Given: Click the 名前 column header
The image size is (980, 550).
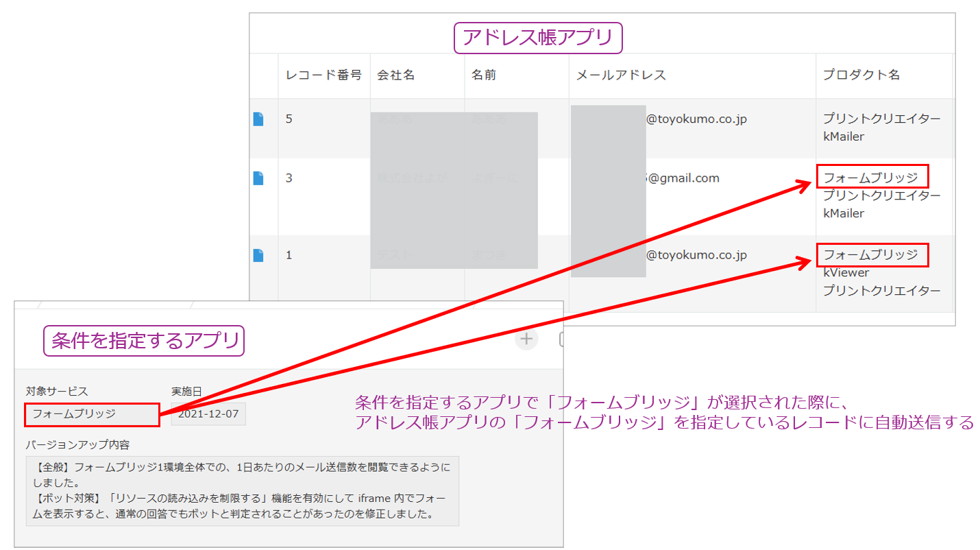Looking at the screenshot, I should (484, 75).
